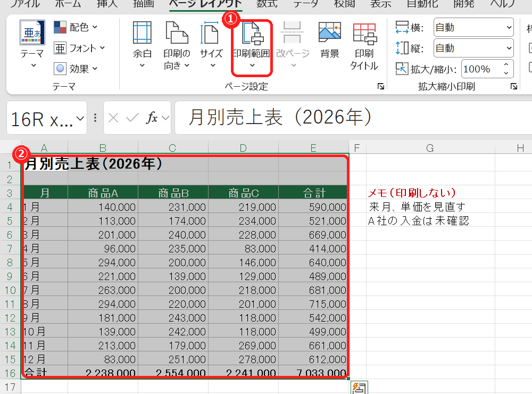Viewport: 532px width, 394px height.
Task: Click the Cancel (X) formula bar icon
Action: pos(113,118)
